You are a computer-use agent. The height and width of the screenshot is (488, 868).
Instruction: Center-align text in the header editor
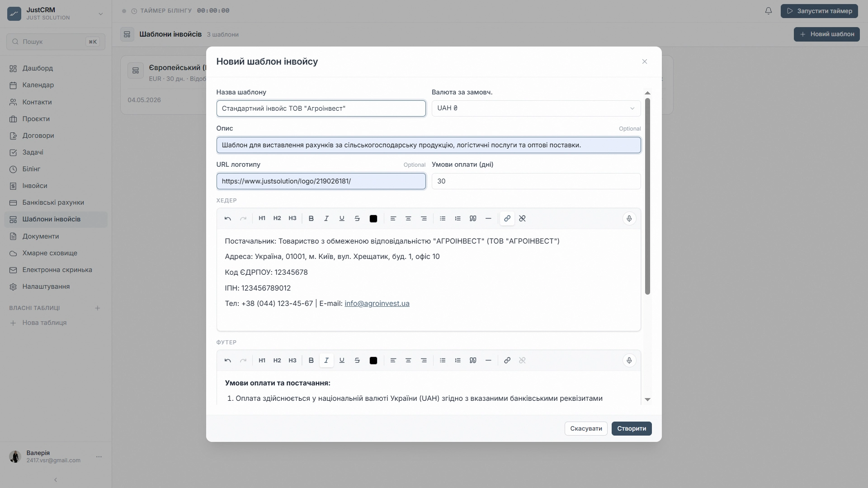[x=408, y=219]
